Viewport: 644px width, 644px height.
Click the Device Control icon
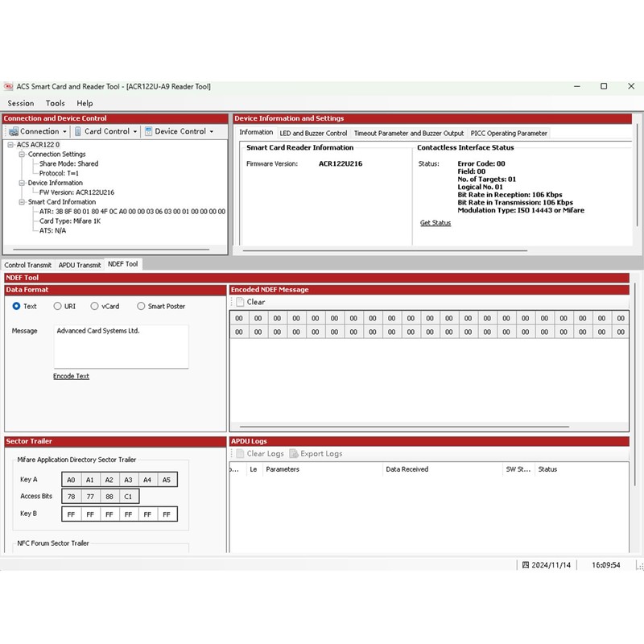click(149, 131)
